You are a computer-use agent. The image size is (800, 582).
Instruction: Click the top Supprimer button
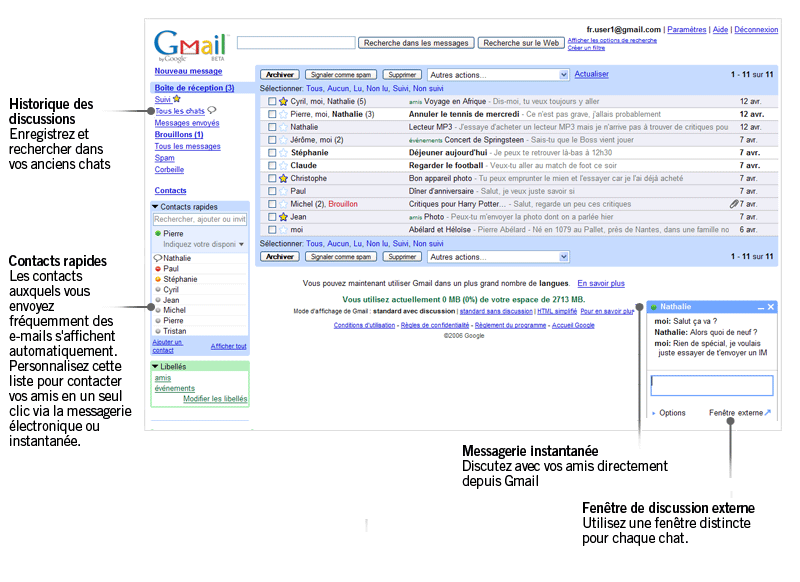[x=402, y=75]
